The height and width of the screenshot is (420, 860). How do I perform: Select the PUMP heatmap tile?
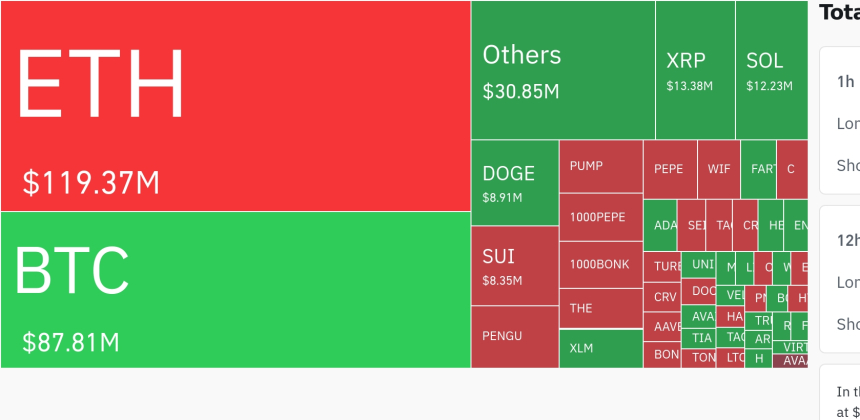(x=600, y=165)
